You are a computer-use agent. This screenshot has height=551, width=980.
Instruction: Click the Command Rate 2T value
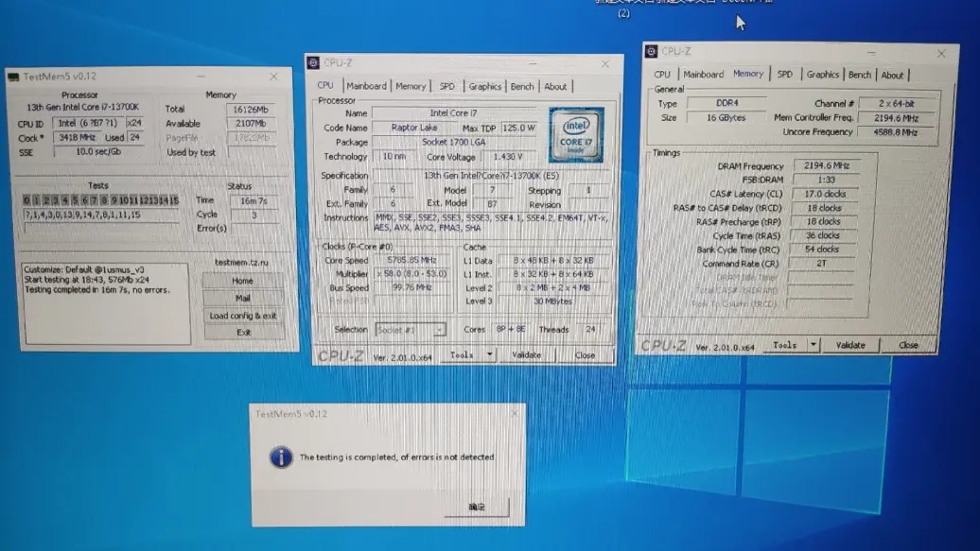pyautogui.click(x=821, y=263)
